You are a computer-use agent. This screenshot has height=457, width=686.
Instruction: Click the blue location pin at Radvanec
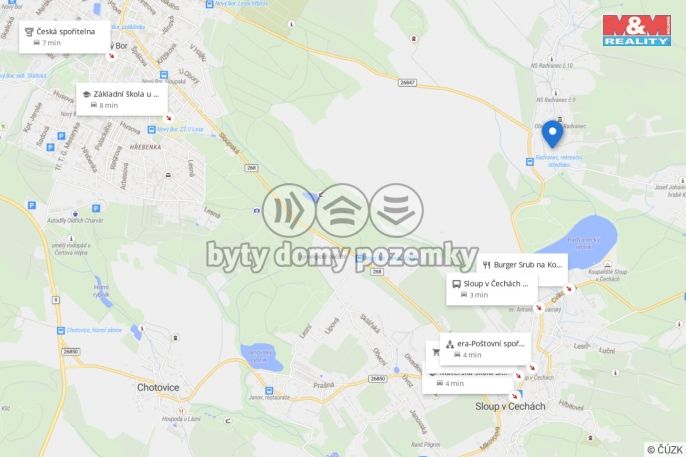tap(552, 133)
